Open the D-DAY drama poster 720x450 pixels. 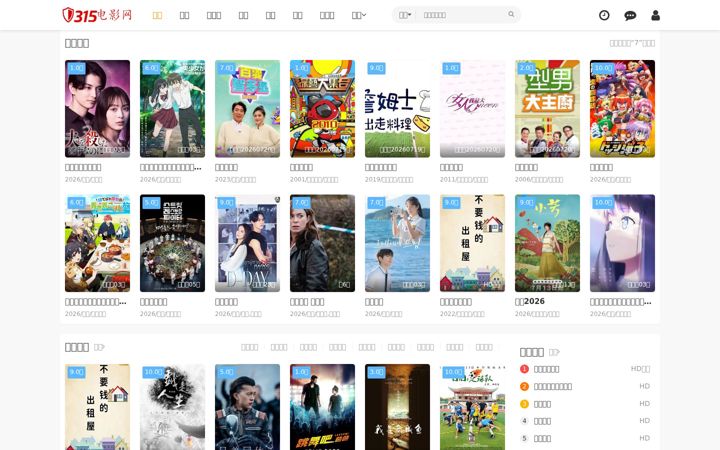(x=248, y=243)
